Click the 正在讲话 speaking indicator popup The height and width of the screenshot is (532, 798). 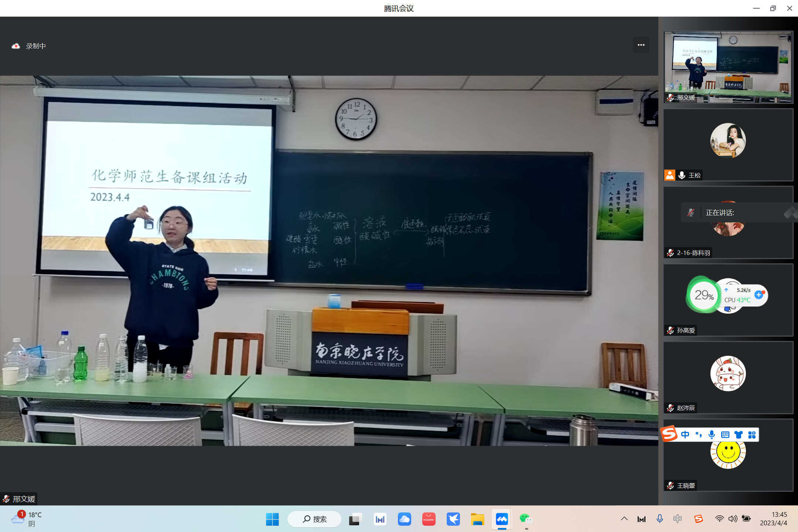[x=739, y=212]
